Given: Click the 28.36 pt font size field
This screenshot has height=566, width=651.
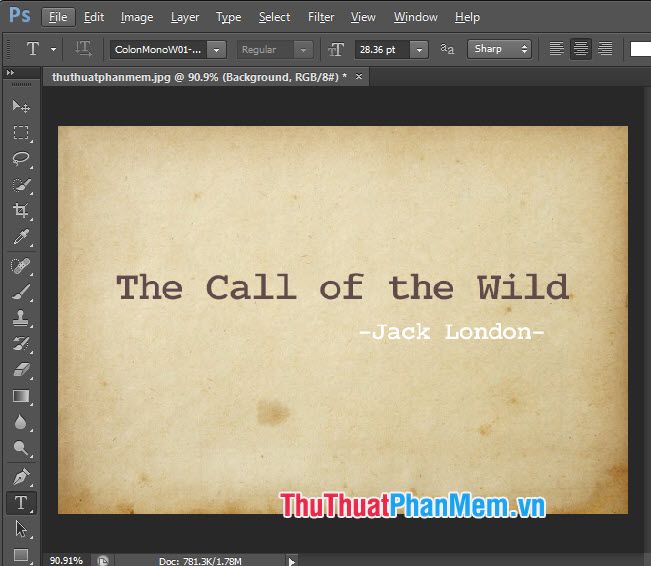Looking at the screenshot, I should click(x=382, y=50).
